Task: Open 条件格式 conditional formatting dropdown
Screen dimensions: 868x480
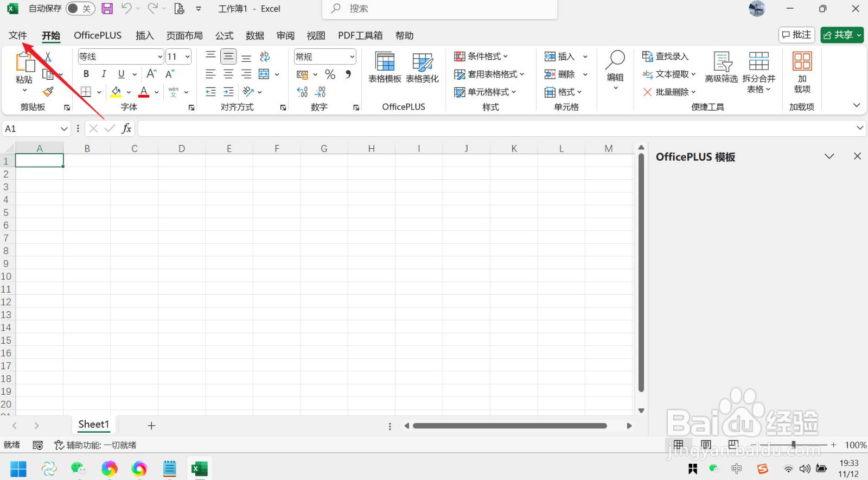Action: click(481, 56)
